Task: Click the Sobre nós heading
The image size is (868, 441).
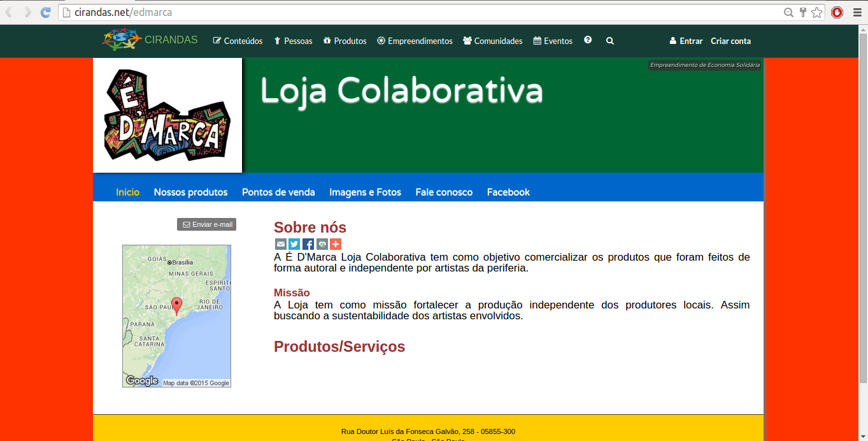Action: pyautogui.click(x=310, y=228)
